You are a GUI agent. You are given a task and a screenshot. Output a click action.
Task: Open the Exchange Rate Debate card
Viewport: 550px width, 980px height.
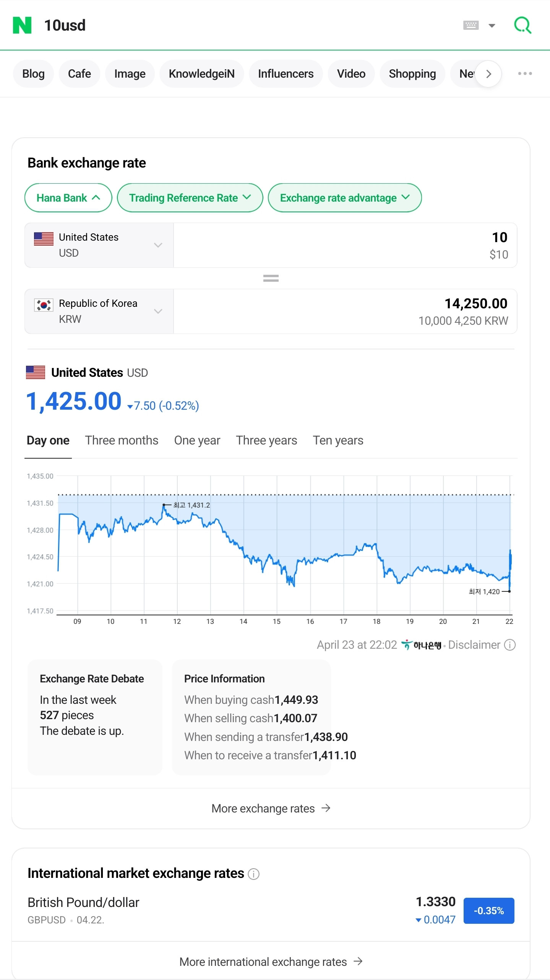click(95, 717)
